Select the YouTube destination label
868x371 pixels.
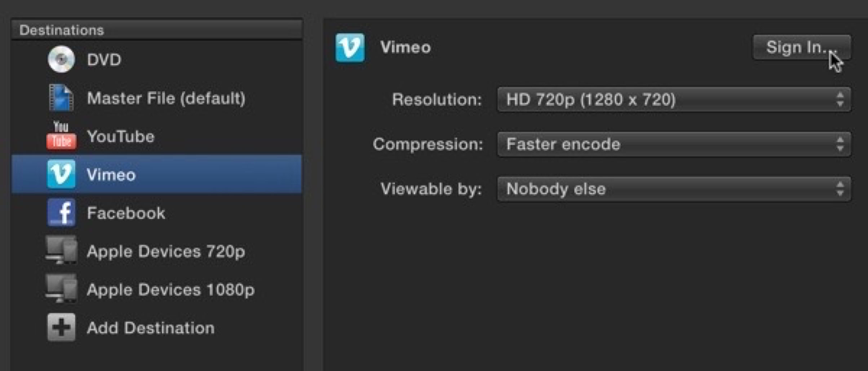coord(121,137)
